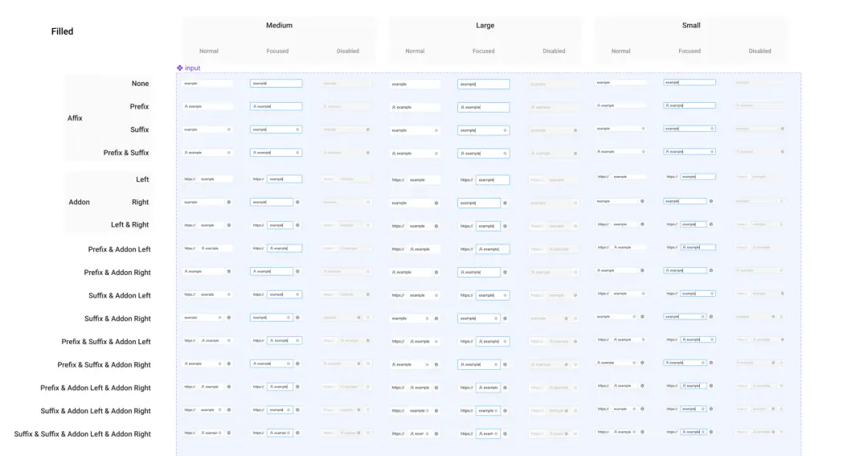Click the Medium Focused input in the Addon Left row

click(x=285, y=179)
